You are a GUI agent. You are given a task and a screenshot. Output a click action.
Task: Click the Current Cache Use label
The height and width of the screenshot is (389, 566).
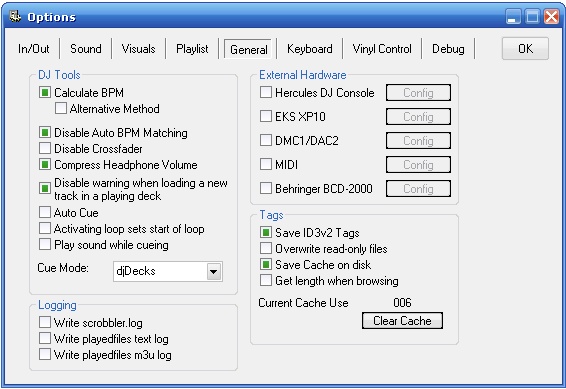point(303,302)
